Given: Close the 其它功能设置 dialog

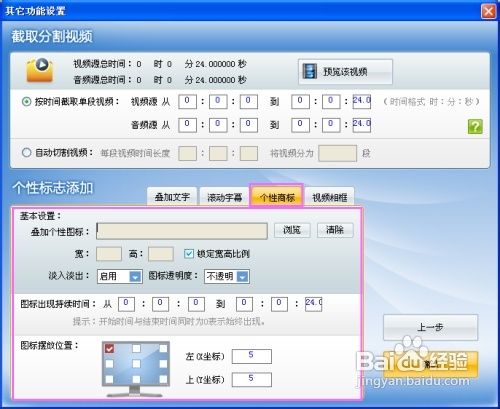Looking at the screenshot, I should pos(488,11).
